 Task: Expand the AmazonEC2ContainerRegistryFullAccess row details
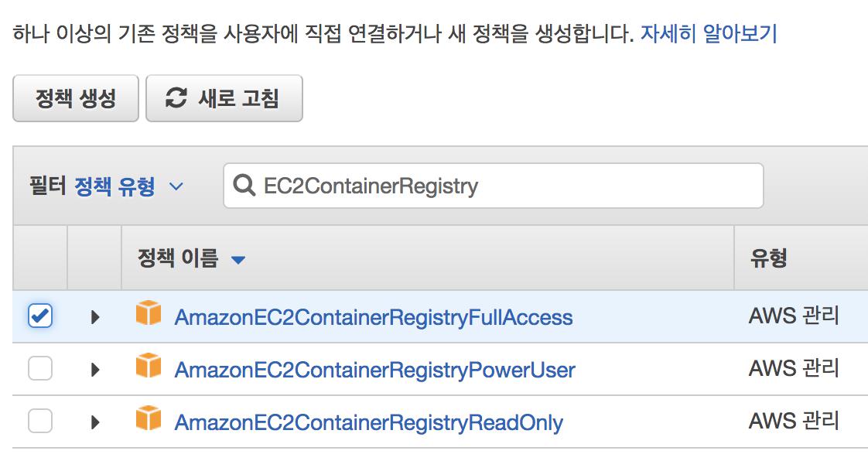(95, 316)
